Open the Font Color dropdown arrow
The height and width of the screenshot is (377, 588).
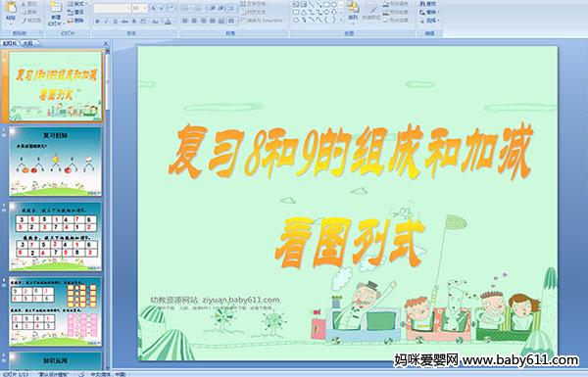coord(173,22)
